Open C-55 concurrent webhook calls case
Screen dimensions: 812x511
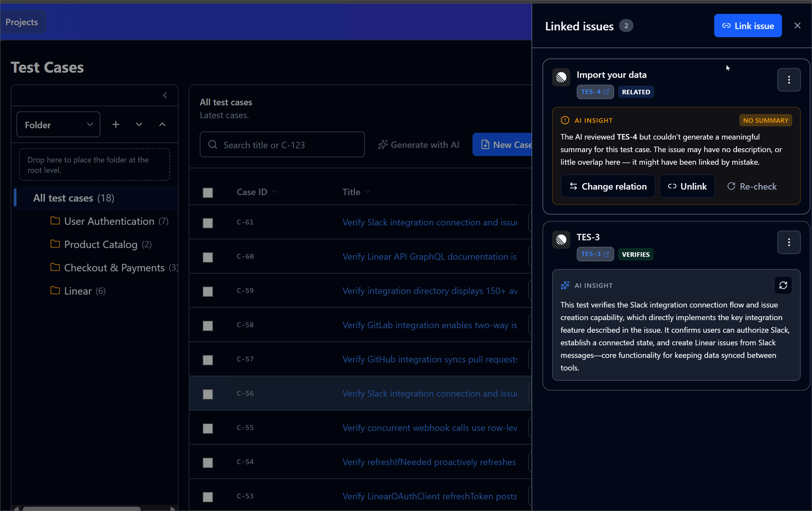(430, 428)
